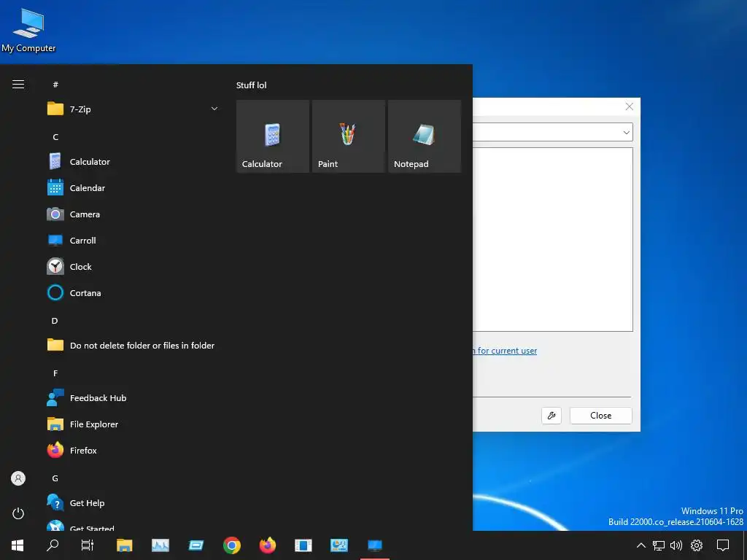The height and width of the screenshot is (560, 747).
Task: Click the Windows Start button
Action: [18, 545]
